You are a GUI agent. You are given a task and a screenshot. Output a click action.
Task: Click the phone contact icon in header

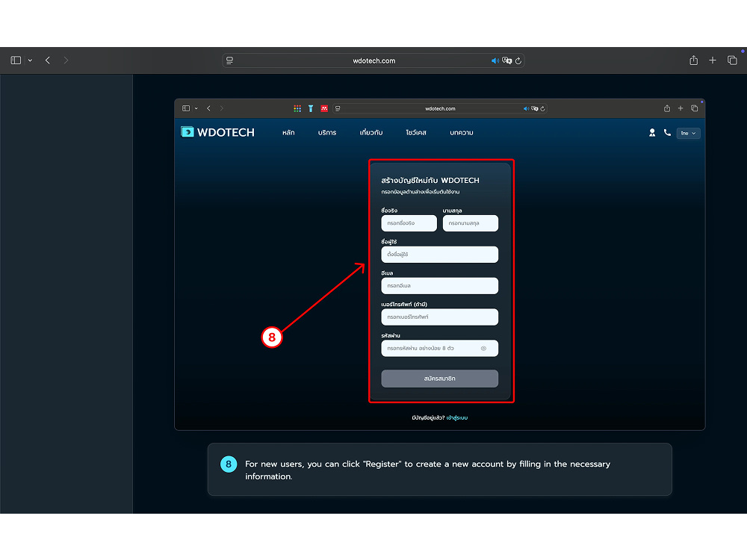tap(667, 133)
